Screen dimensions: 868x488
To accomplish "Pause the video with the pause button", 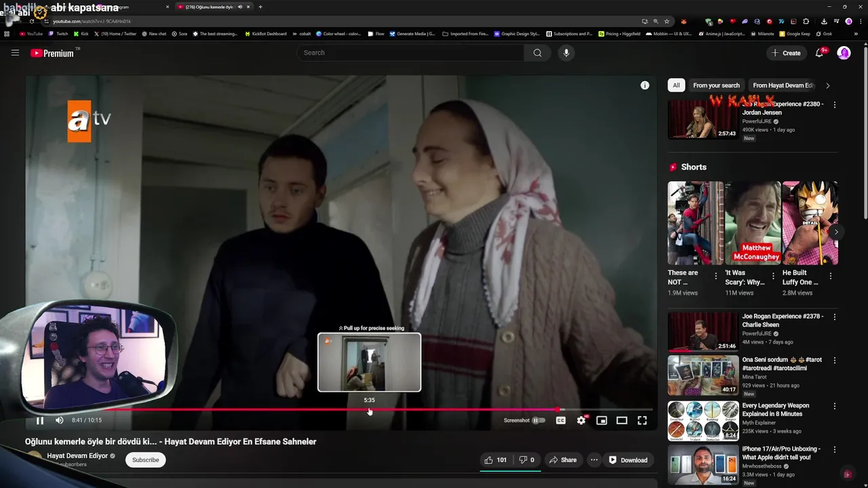I will [40, 420].
